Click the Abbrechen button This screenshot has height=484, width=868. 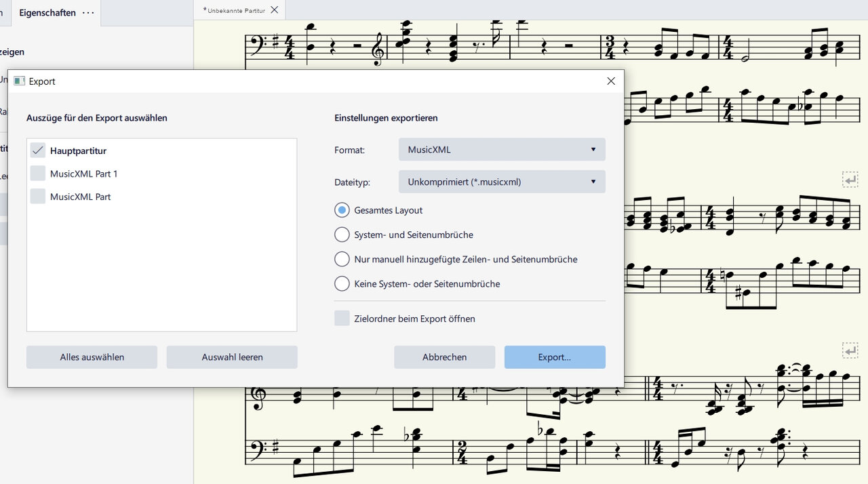pyautogui.click(x=444, y=357)
